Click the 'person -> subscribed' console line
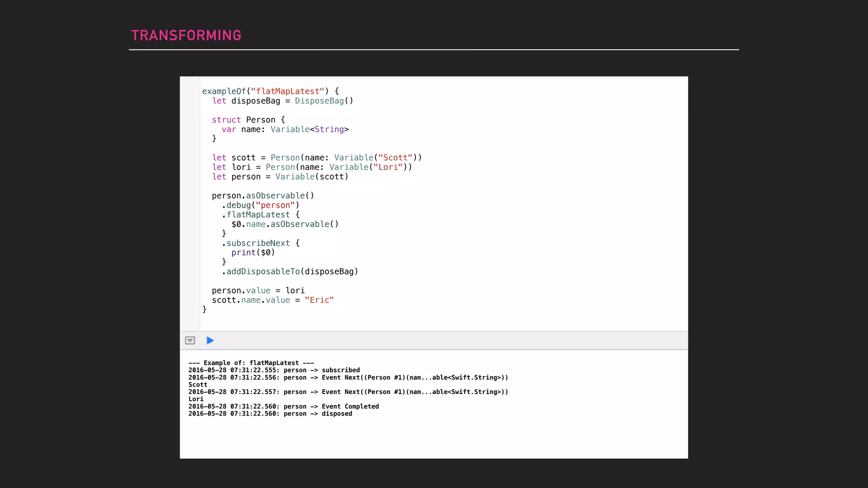 click(x=274, y=370)
